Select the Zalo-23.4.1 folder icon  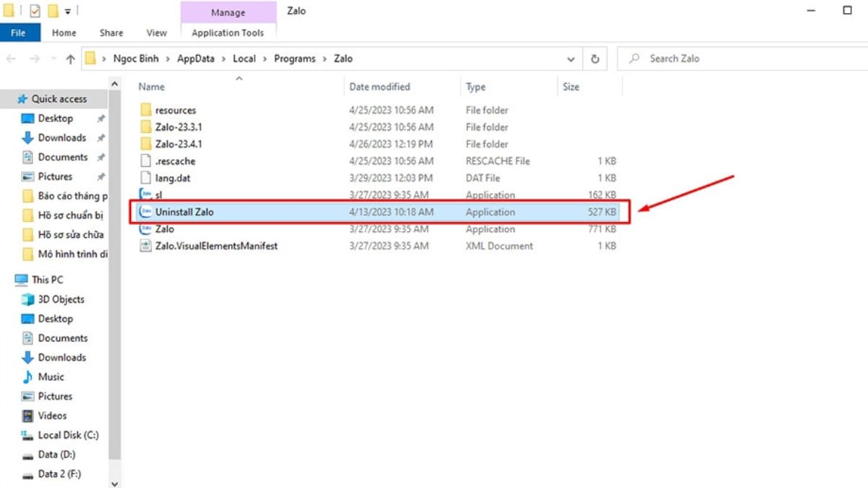[x=145, y=144]
